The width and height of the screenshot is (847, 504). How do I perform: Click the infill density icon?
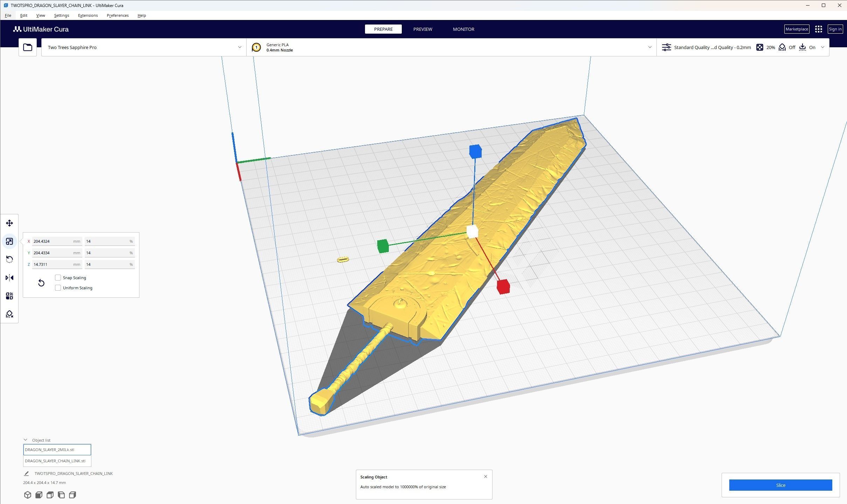pos(759,47)
